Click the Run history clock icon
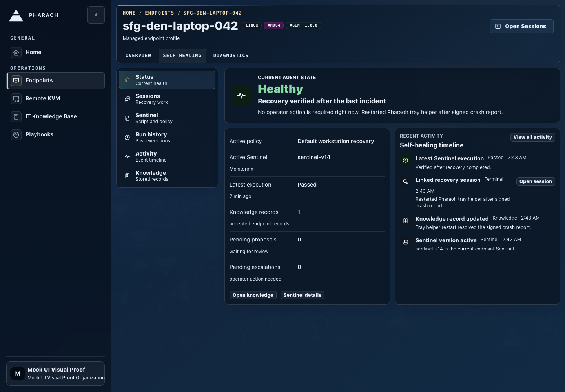This screenshot has width=565, height=392. pyautogui.click(x=127, y=138)
